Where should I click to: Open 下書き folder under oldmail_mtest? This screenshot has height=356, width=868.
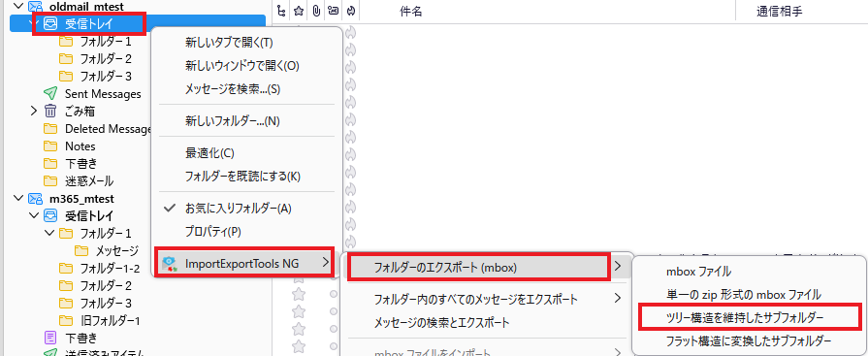click(x=80, y=163)
